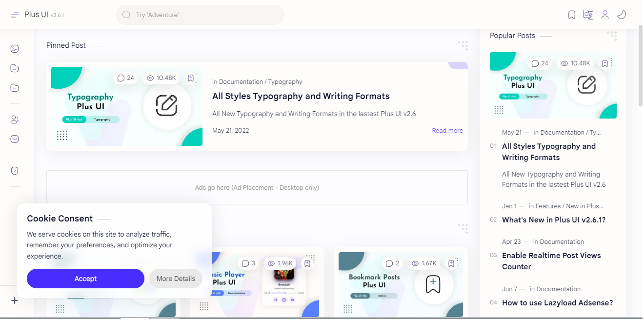Open the pinned post title All Styles Typography

[x=301, y=96]
